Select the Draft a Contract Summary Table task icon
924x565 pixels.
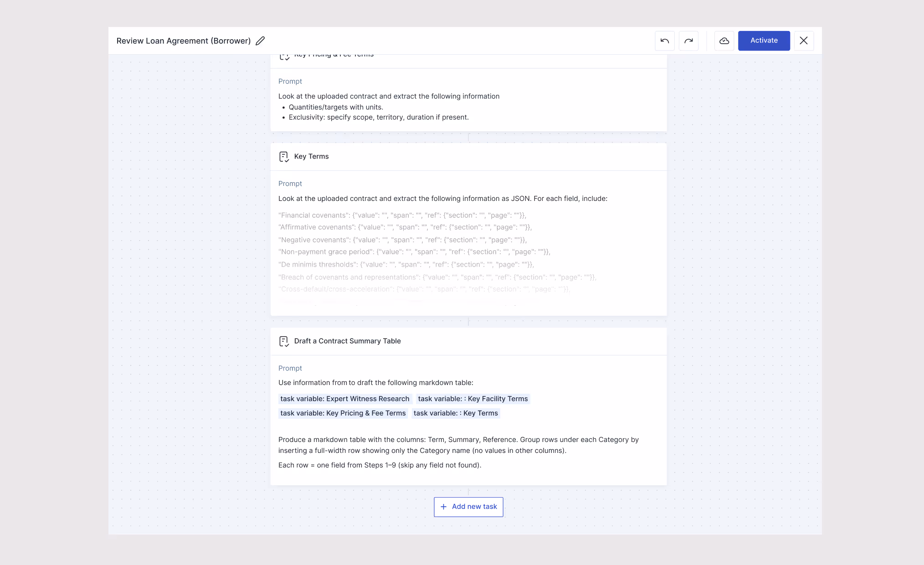click(x=284, y=341)
